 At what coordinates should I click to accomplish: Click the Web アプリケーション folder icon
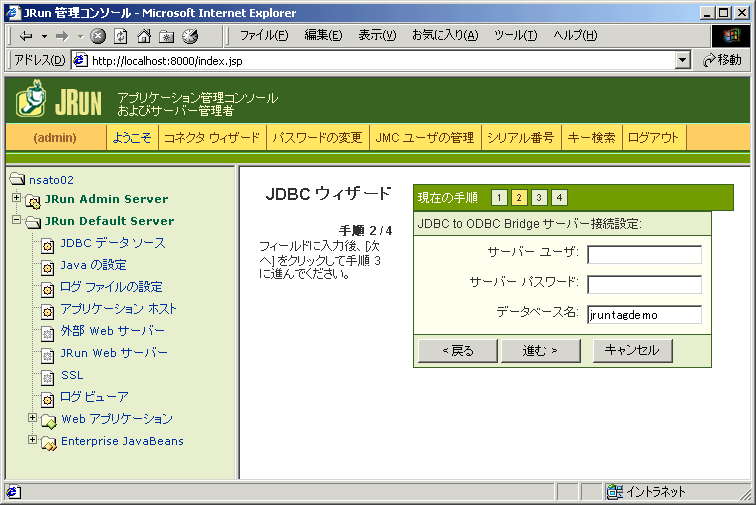point(49,421)
